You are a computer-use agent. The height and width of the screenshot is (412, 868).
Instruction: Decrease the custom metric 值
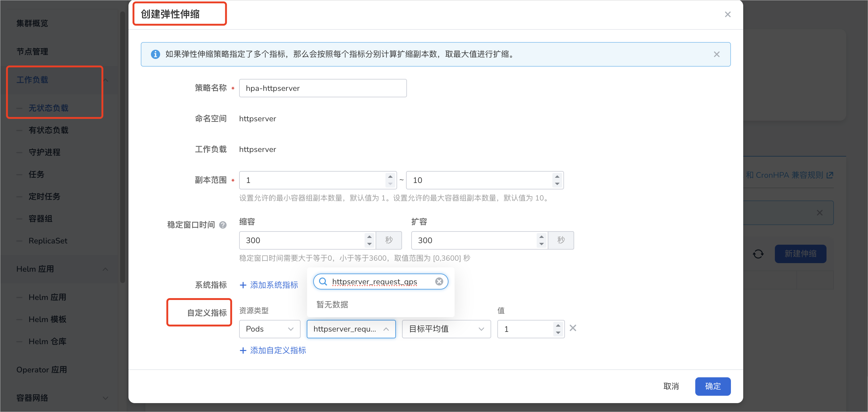coord(558,332)
